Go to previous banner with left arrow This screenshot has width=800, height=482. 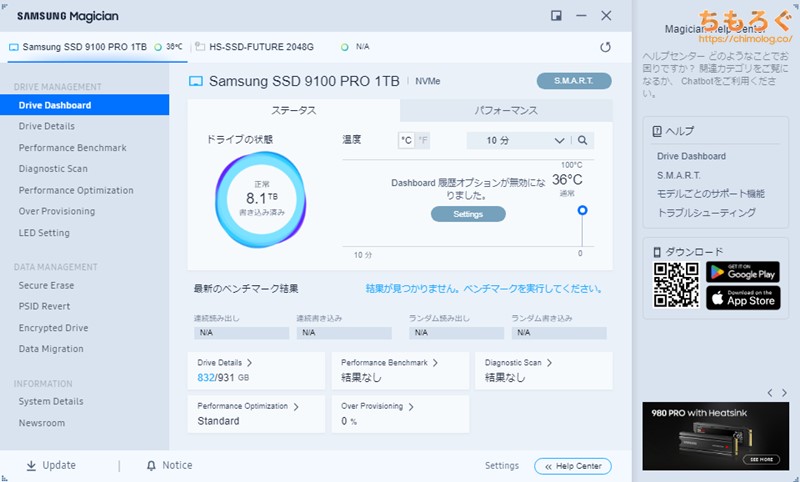[x=770, y=393]
